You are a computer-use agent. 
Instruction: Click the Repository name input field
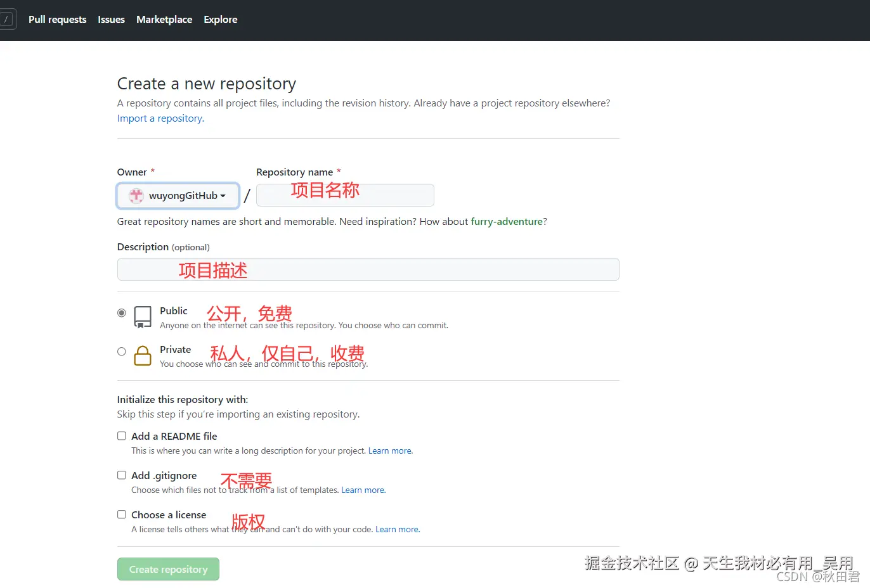pos(344,195)
